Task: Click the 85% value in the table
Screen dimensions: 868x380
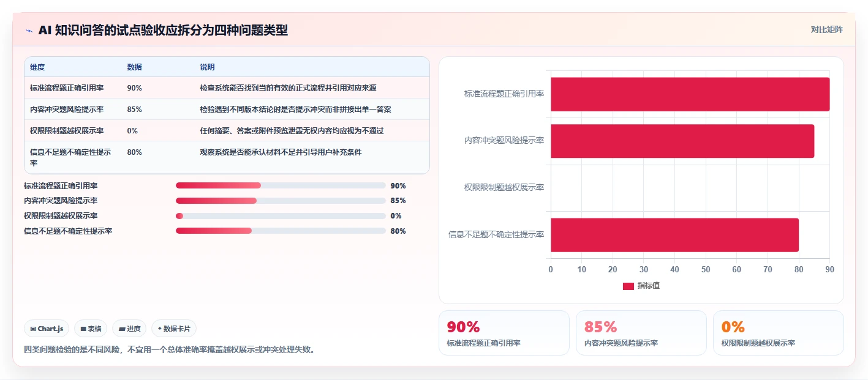Action: [x=134, y=110]
